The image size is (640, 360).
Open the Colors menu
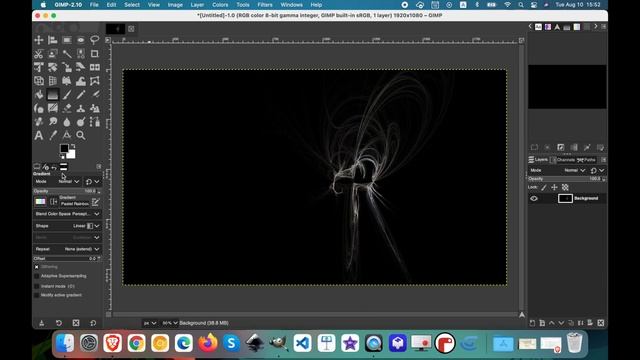click(220, 5)
